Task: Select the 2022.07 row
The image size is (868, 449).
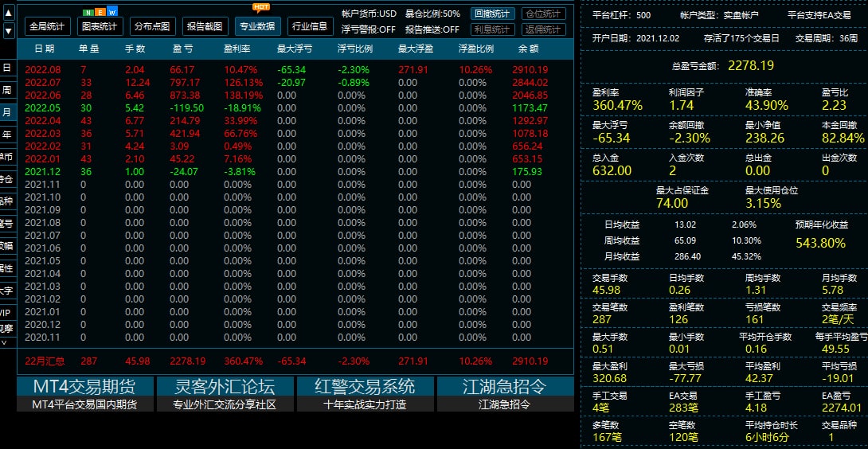Action: tap(296, 83)
